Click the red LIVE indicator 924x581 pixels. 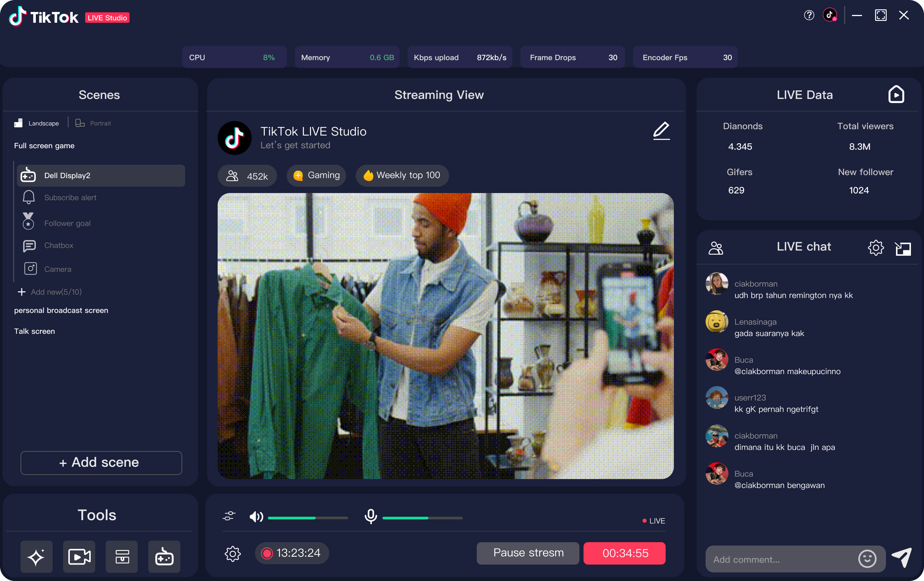(x=653, y=521)
